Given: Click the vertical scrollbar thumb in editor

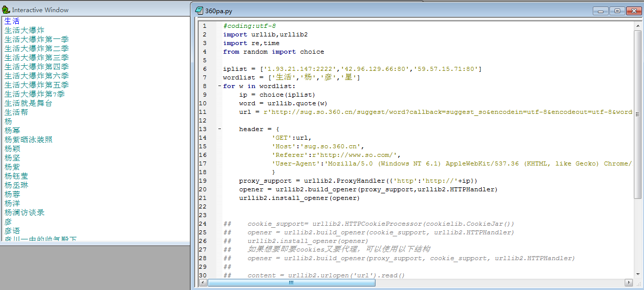Looking at the screenshot, I should [637, 114].
